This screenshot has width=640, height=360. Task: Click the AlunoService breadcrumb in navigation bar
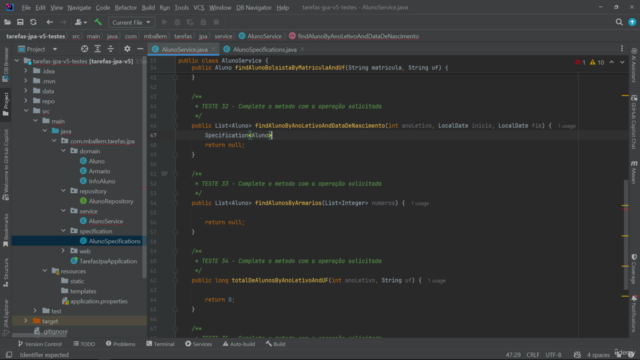pyautogui.click(x=260, y=36)
